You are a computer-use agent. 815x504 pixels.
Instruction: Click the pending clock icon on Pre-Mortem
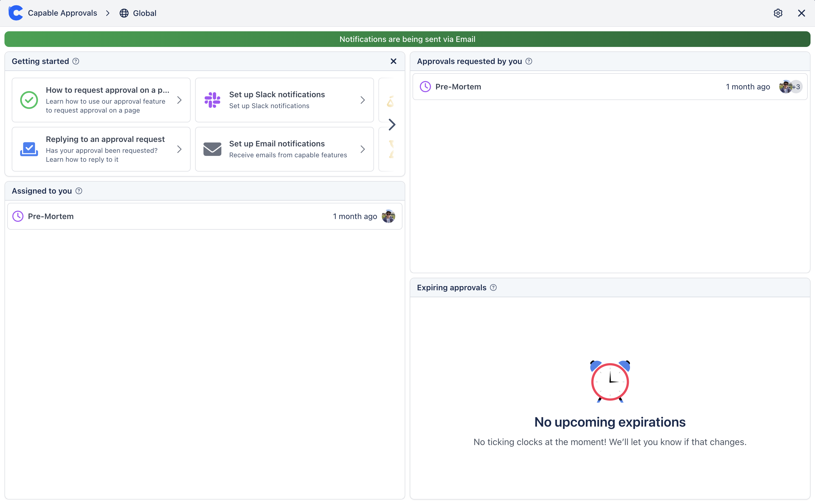[x=18, y=216]
